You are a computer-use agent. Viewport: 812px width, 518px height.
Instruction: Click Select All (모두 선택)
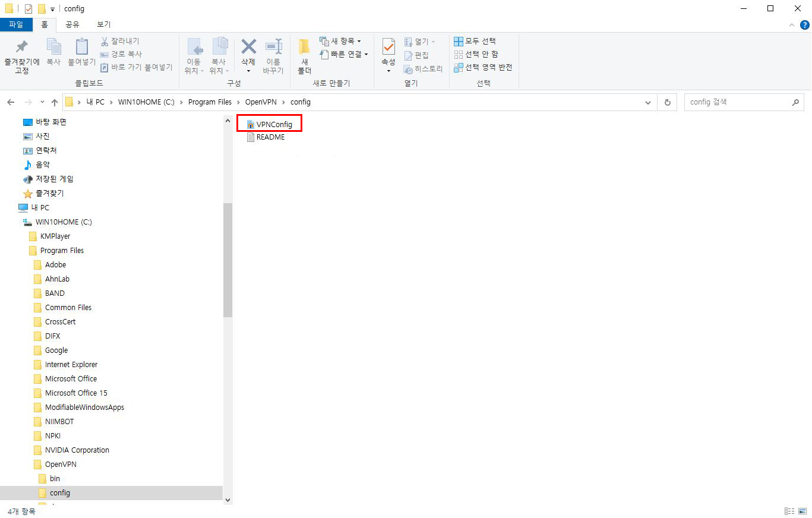(475, 41)
